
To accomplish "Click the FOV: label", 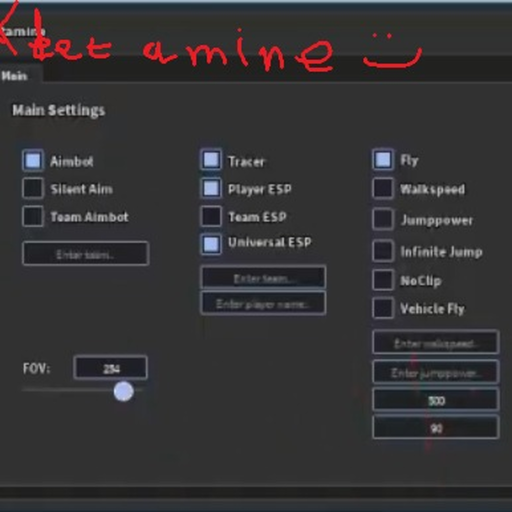I will (36, 368).
